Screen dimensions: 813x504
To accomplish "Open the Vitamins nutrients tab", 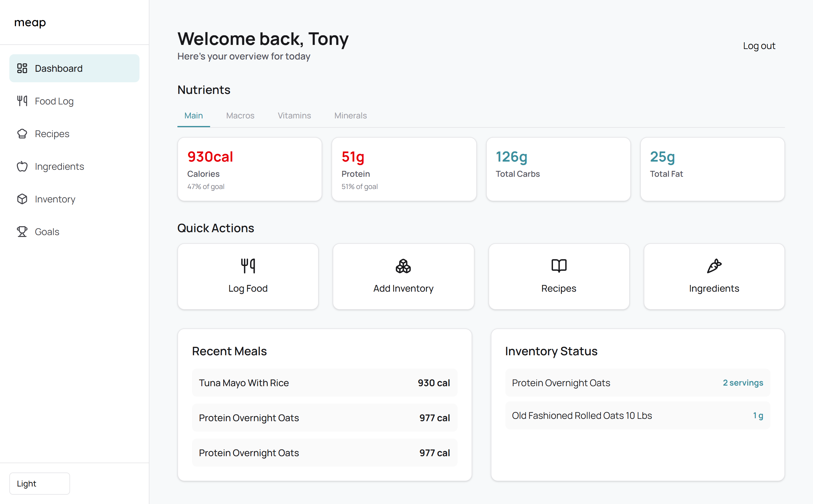I will tap(294, 115).
